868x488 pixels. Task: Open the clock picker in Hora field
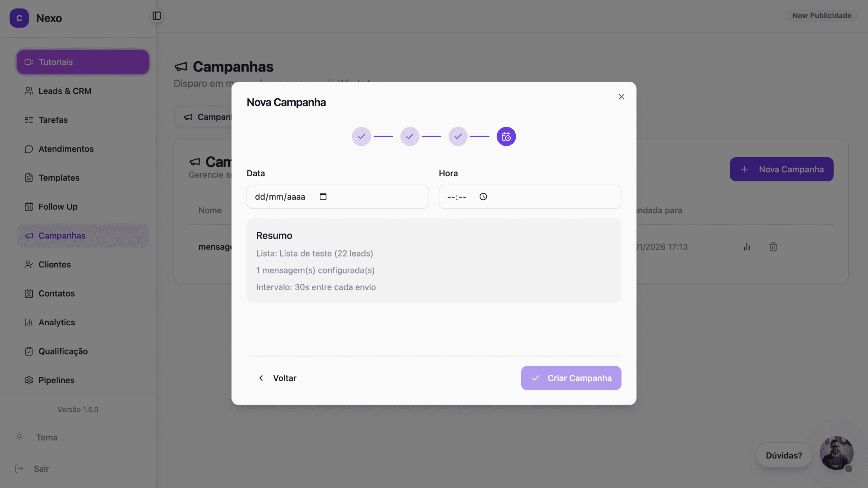(x=483, y=197)
